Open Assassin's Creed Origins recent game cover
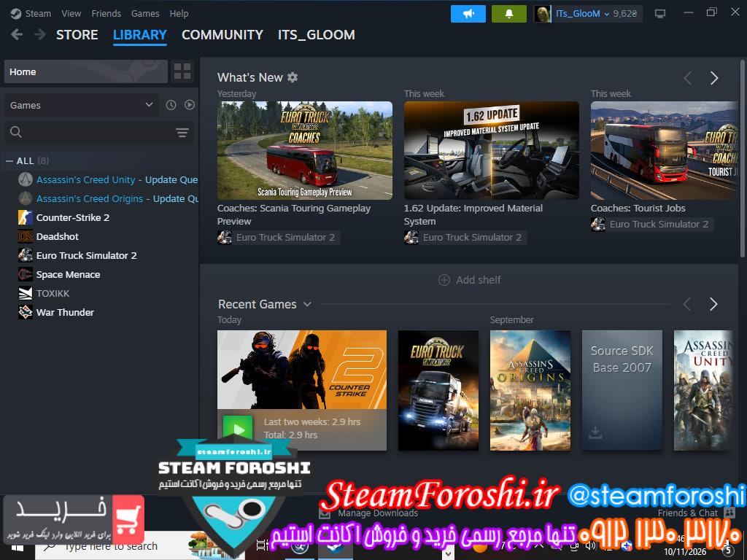Viewport: 747px width, 560px height. click(x=530, y=391)
